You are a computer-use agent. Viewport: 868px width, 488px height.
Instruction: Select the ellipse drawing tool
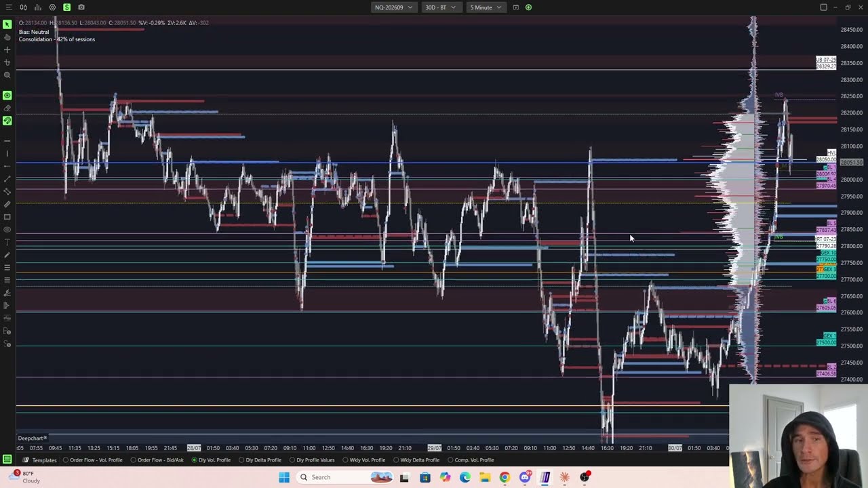pos(7,230)
